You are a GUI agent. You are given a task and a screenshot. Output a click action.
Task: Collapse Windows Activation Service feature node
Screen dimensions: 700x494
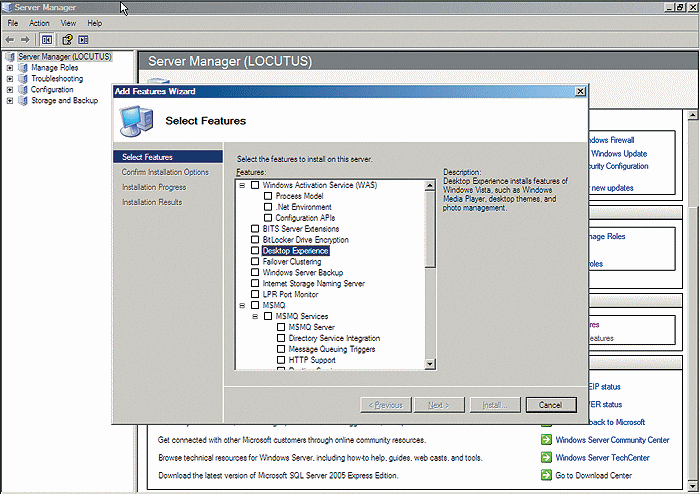(x=242, y=185)
